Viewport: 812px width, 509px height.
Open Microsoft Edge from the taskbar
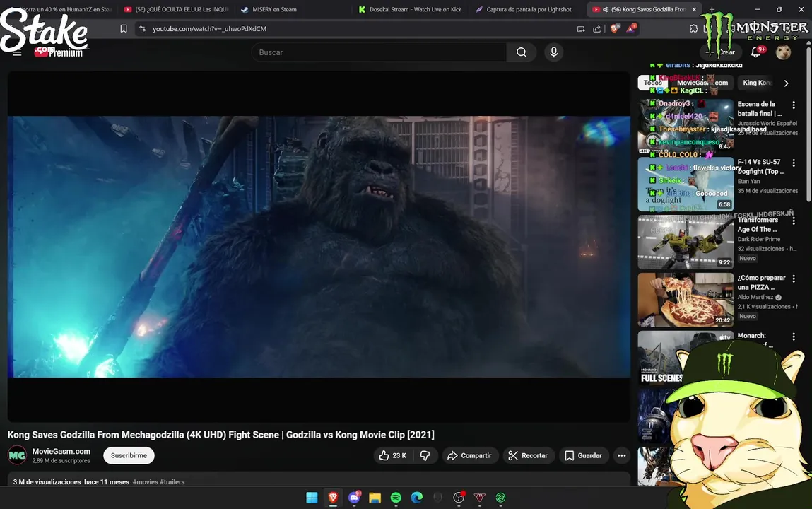point(417,498)
